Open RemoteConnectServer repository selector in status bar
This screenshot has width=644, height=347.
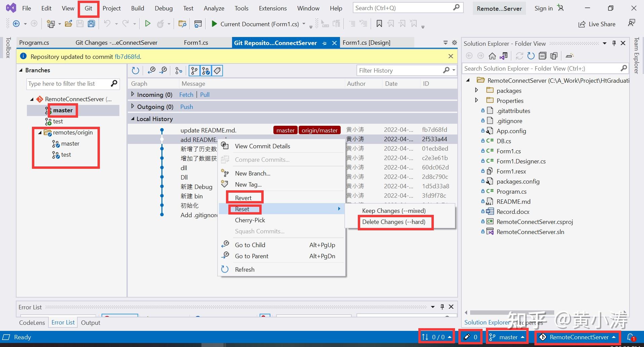point(577,337)
